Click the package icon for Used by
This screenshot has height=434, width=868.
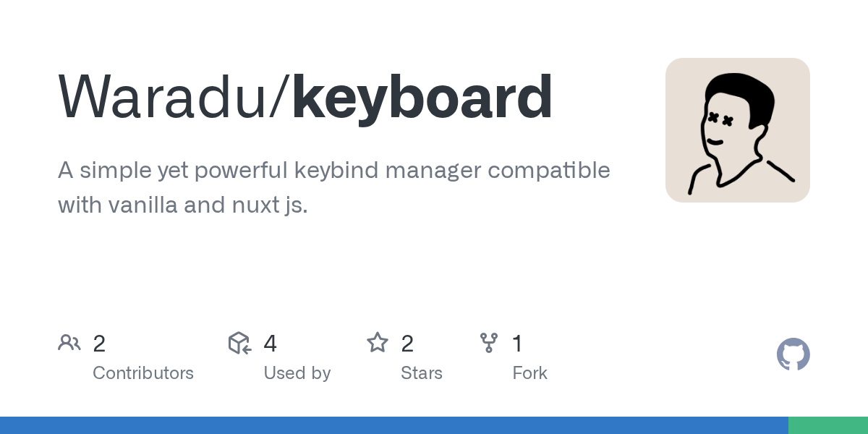(x=239, y=343)
